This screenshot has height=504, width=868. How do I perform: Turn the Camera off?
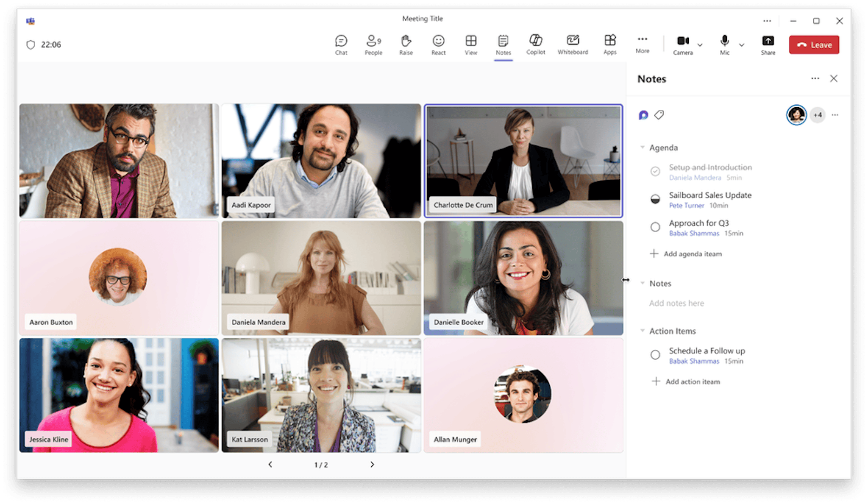tap(683, 45)
